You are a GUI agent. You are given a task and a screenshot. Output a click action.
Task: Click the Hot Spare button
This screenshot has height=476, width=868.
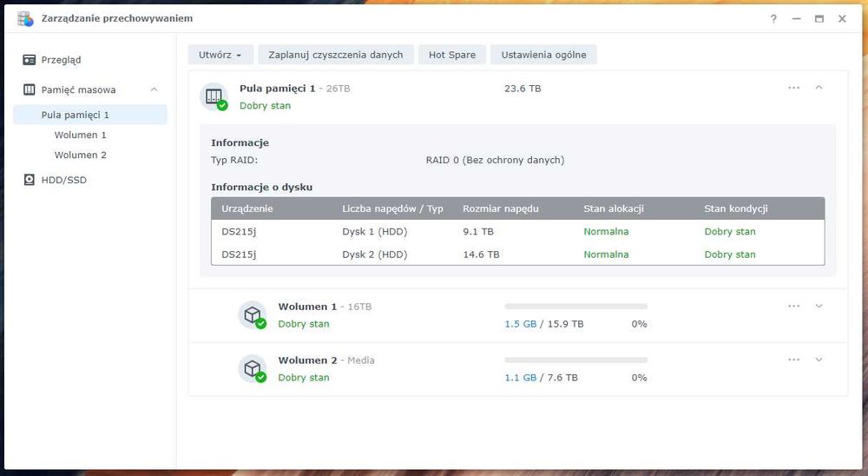click(451, 55)
